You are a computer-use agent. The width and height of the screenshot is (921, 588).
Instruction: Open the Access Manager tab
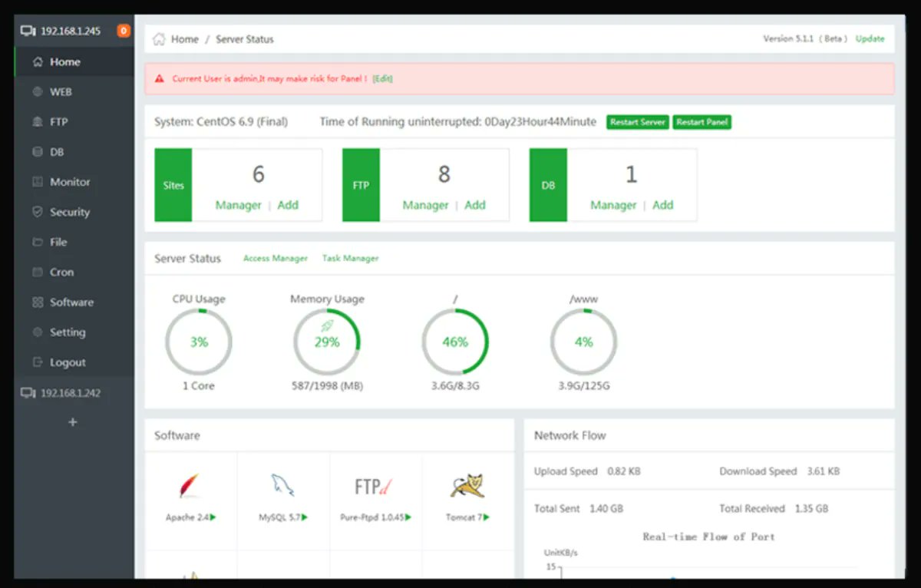click(x=275, y=259)
